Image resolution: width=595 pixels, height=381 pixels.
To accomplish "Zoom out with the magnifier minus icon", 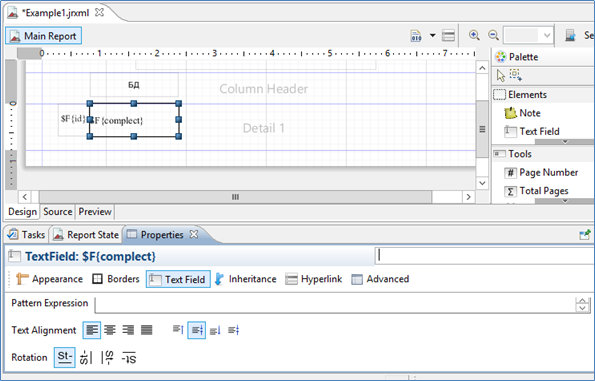I will (x=493, y=35).
